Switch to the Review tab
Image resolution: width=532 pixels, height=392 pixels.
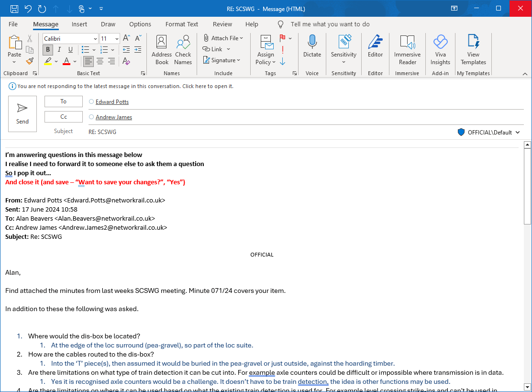(x=222, y=24)
